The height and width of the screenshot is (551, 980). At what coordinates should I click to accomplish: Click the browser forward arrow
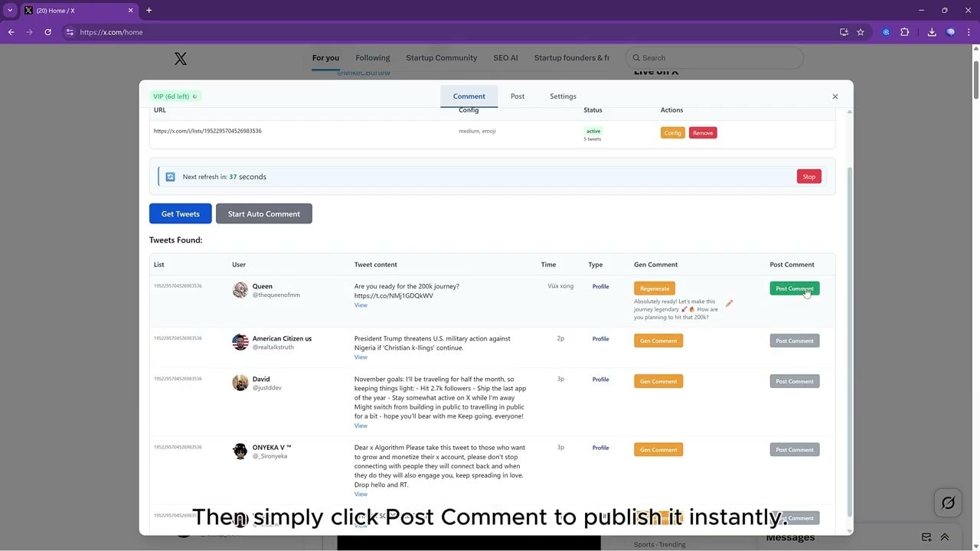click(29, 32)
